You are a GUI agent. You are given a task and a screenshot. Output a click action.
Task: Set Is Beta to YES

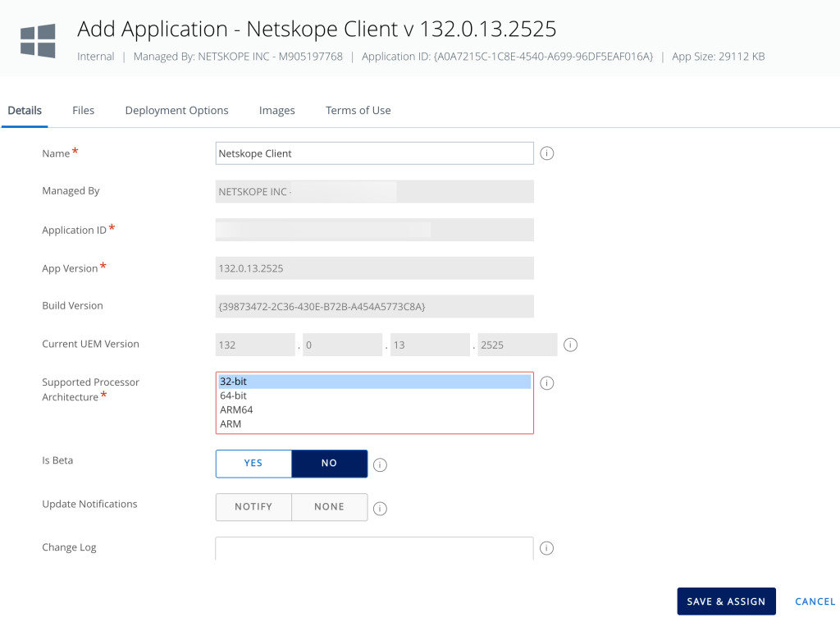tap(253, 464)
